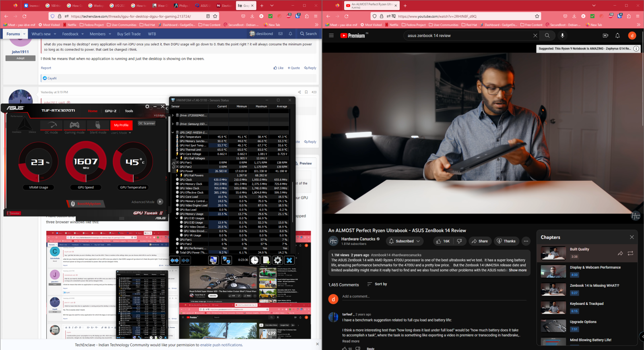The height and width of the screenshot is (350, 644).
Task: Collapse GPU D3D Usages row
Action: (x=177, y=218)
